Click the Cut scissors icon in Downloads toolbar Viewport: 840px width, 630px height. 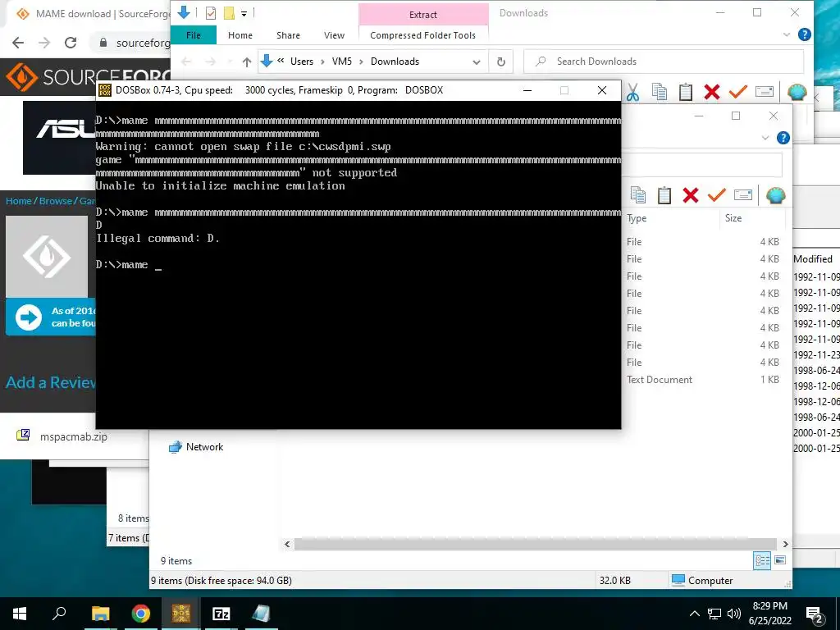coord(632,92)
